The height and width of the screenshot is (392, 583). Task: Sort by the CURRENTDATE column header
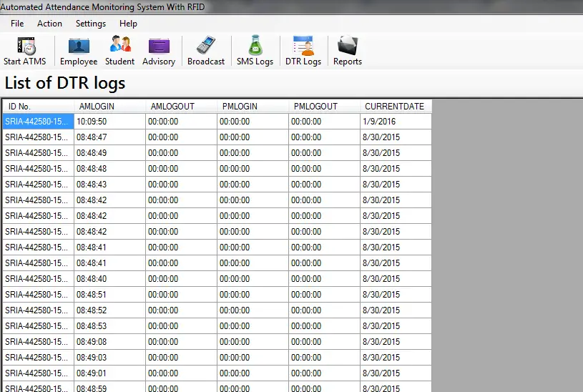point(396,107)
